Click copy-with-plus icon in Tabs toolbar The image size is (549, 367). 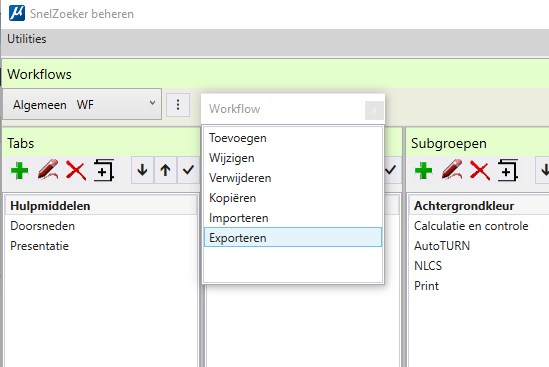pyautogui.click(x=104, y=170)
